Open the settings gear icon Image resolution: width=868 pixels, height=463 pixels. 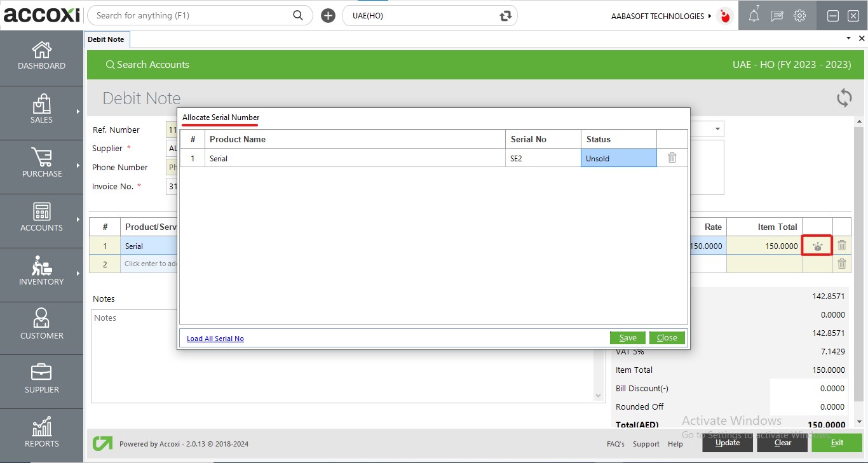pos(799,16)
